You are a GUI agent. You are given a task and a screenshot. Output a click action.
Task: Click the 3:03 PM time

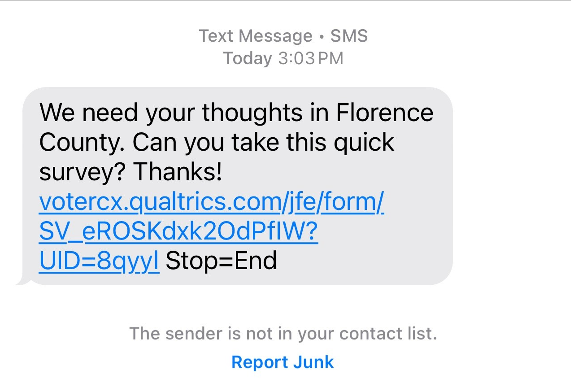(x=310, y=58)
